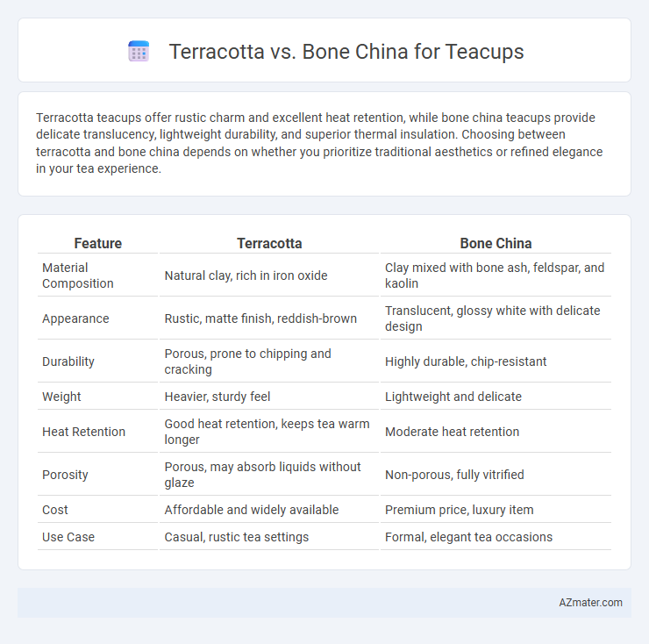649x644 pixels.
Task: Click the calendar grid icon beside the title
Action: click(139, 52)
